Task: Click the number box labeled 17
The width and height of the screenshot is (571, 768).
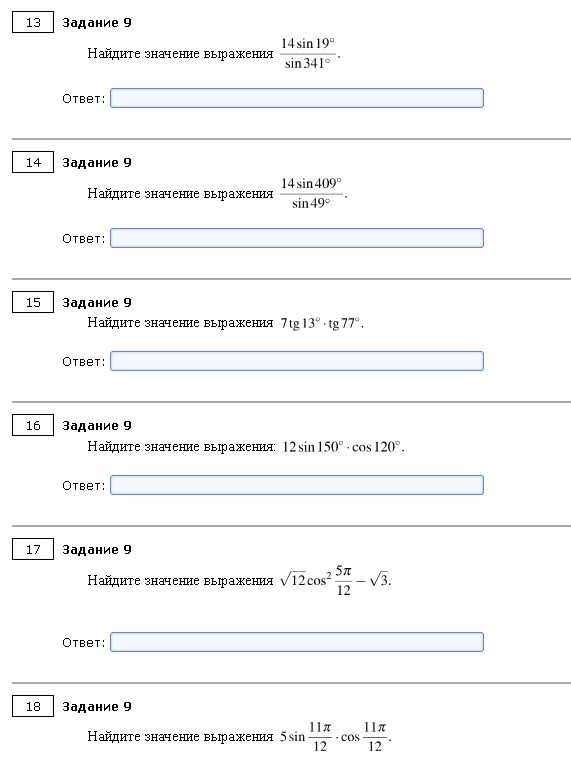Action: 33,549
